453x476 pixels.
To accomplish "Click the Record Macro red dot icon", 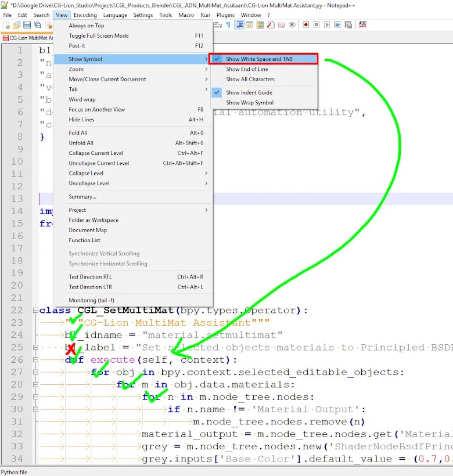I will tap(305, 25).
